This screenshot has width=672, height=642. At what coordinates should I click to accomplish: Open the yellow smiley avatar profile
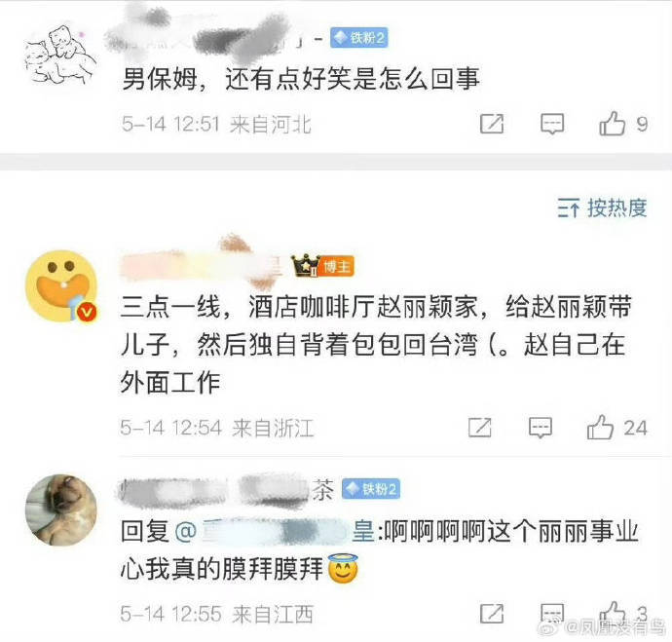(61, 285)
